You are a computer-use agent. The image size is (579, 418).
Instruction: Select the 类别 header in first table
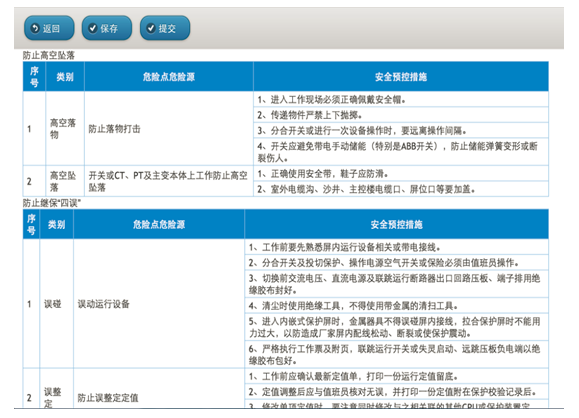coord(65,76)
